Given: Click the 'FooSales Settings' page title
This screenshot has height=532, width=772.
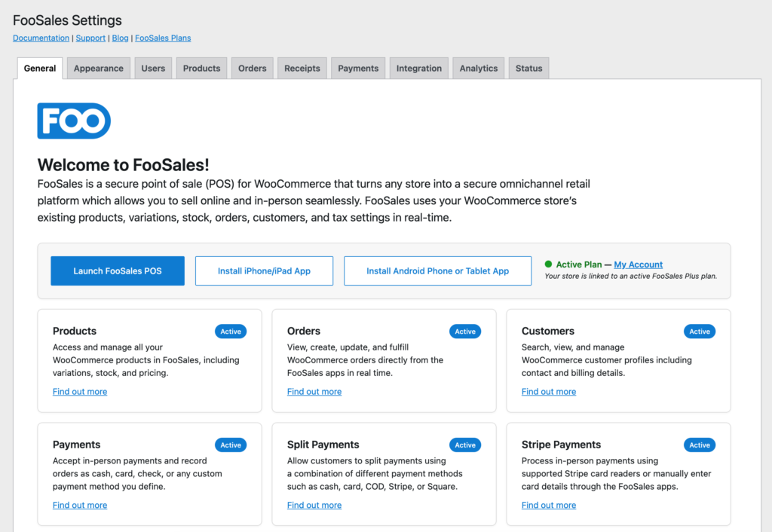Looking at the screenshot, I should tap(67, 20).
